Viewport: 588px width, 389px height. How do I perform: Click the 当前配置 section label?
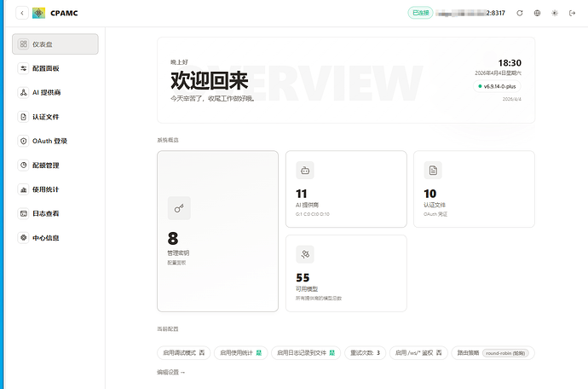pyautogui.click(x=168, y=329)
